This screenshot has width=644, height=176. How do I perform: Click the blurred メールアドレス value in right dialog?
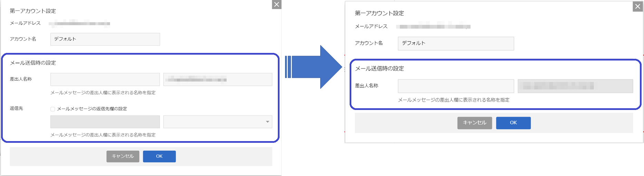(433, 27)
